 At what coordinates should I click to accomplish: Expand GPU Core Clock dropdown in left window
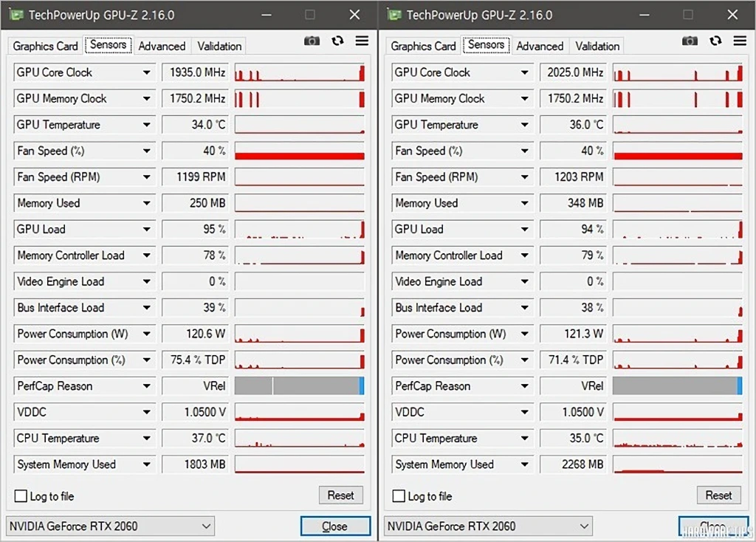click(x=146, y=72)
